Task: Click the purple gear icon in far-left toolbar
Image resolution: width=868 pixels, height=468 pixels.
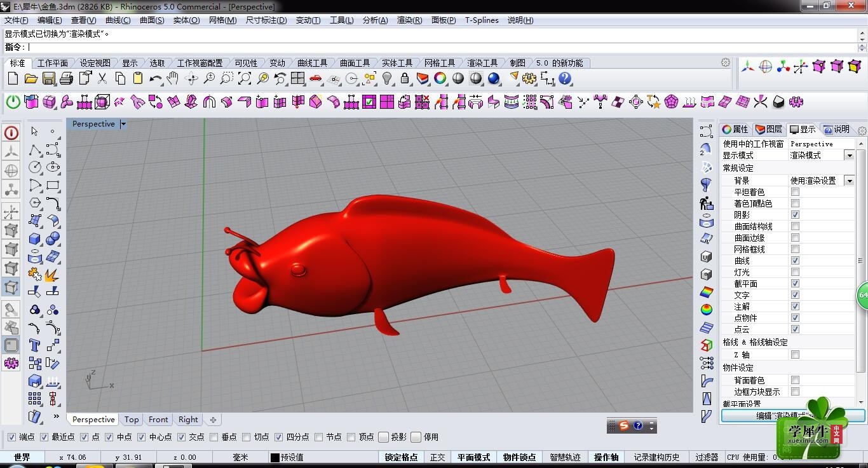Action: pyautogui.click(x=11, y=363)
